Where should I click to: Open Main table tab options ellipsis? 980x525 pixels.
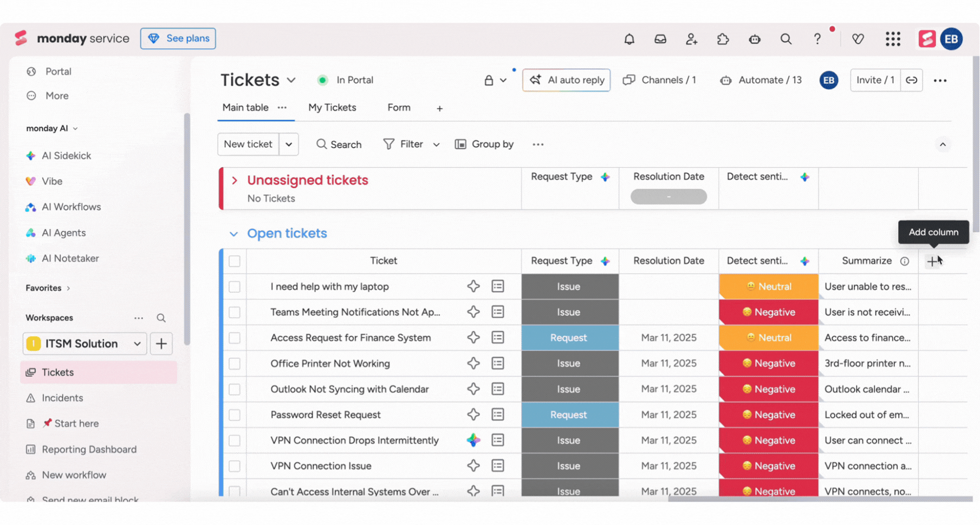tap(282, 108)
